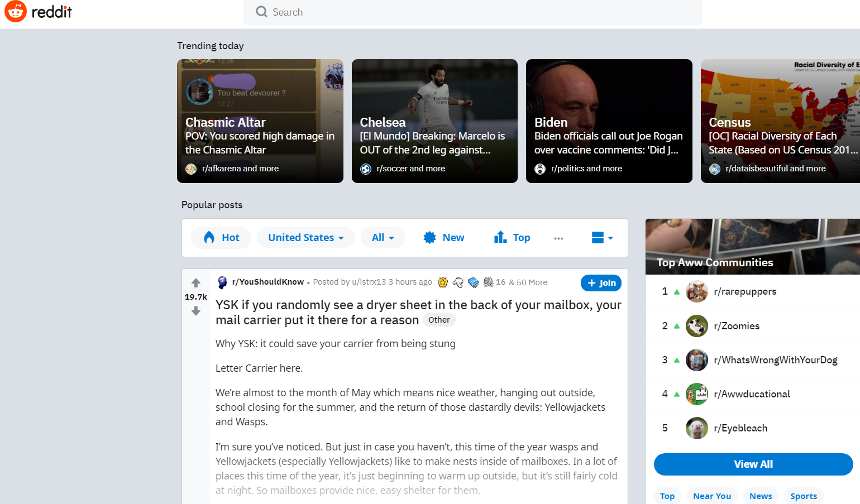Viewport: 860px width, 504px height.
Task: Click the Top sort chart icon
Action: (x=500, y=237)
